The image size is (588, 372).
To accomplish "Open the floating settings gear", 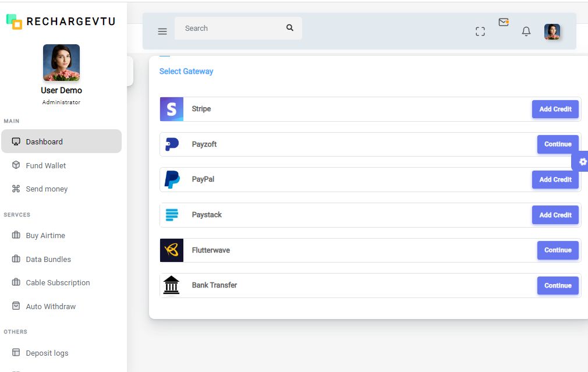I will 582,162.
